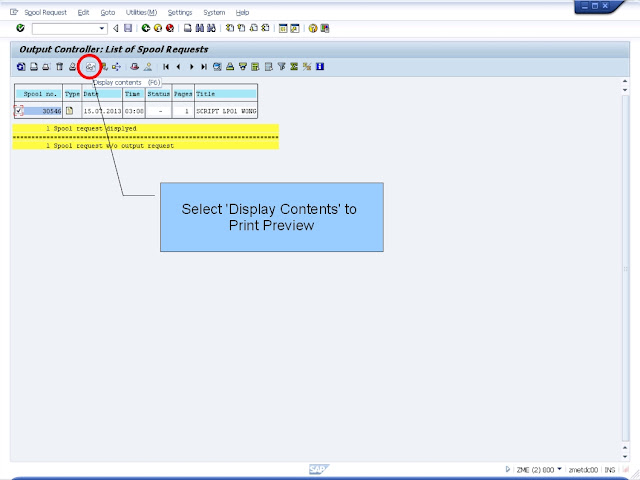Click the 'Time' column header

pos(134,94)
